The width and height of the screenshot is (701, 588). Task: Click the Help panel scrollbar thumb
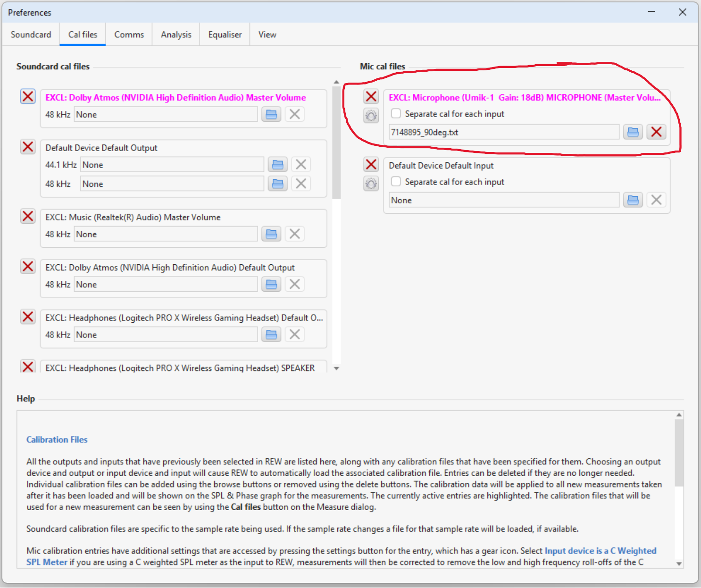coord(679,453)
